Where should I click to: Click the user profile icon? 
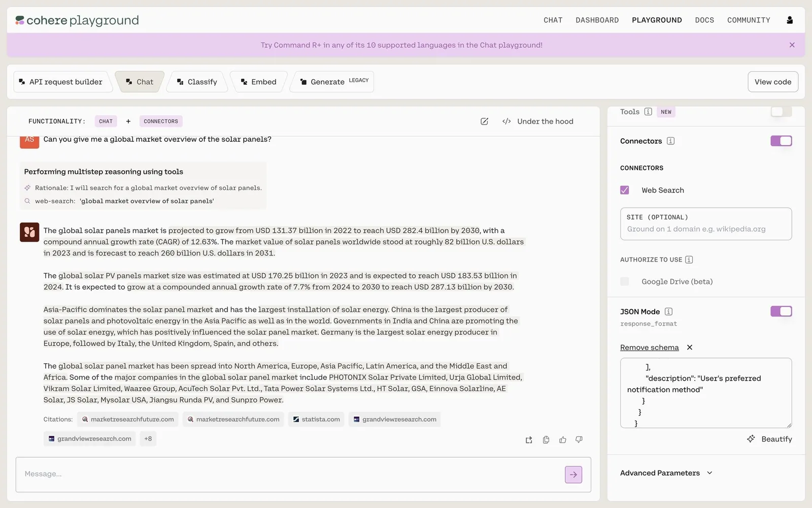[790, 20]
